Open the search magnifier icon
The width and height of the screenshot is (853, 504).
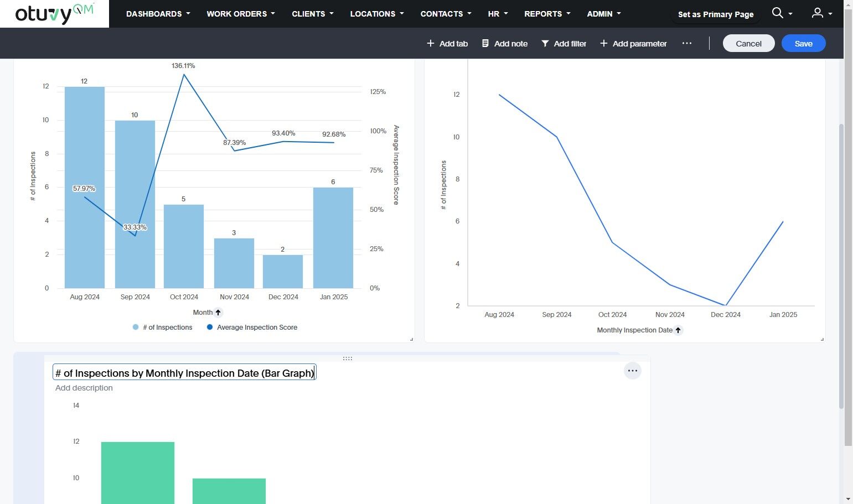[778, 13]
